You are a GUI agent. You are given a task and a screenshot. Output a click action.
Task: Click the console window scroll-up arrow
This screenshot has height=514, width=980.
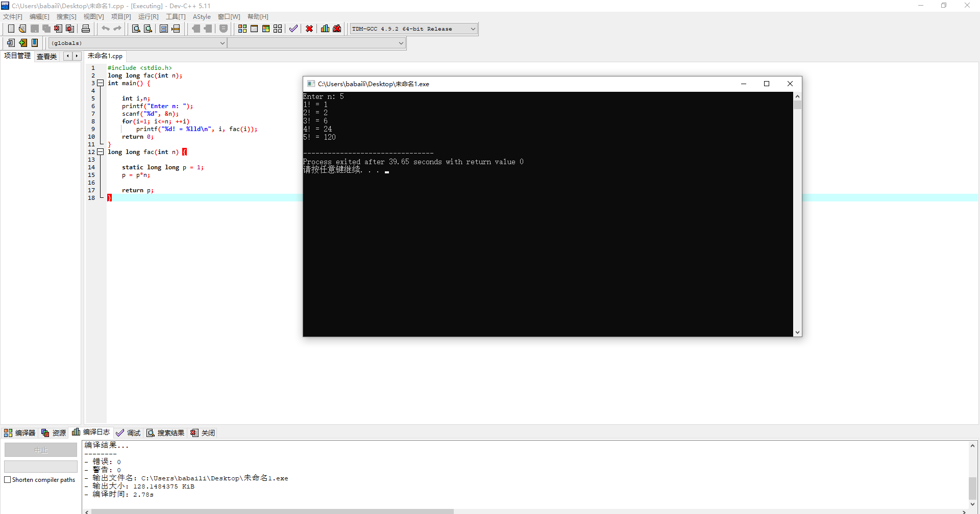(797, 96)
